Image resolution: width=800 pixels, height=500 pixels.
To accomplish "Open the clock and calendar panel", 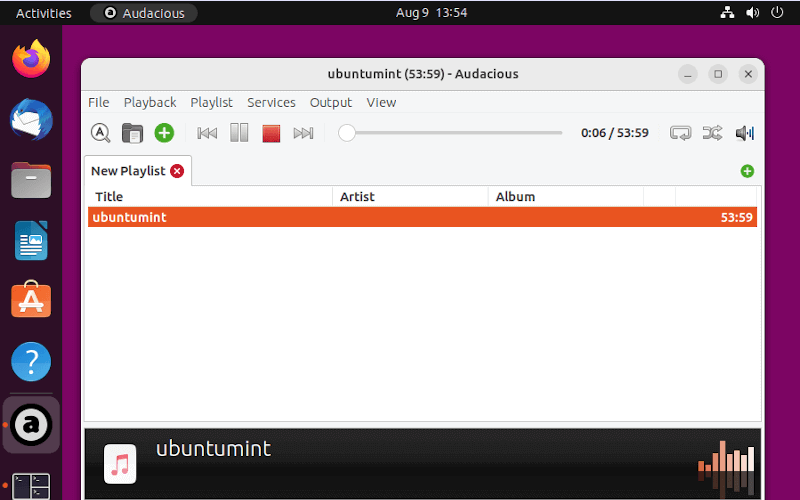I will click(x=432, y=13).
